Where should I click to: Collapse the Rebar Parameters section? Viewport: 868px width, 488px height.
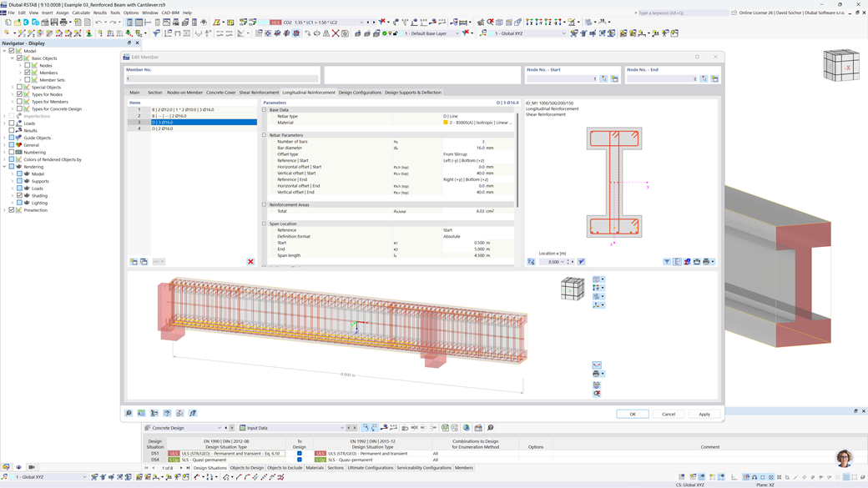(265, 135)
